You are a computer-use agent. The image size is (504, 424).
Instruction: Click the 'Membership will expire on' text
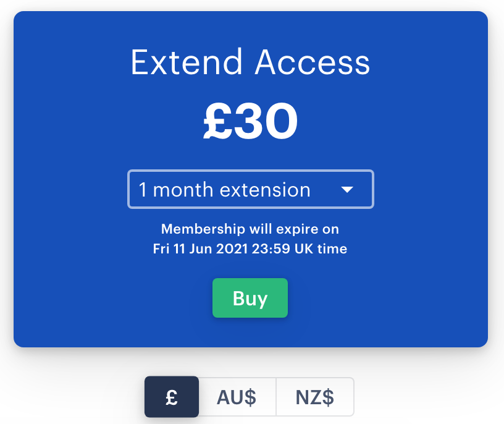(250, 229)
